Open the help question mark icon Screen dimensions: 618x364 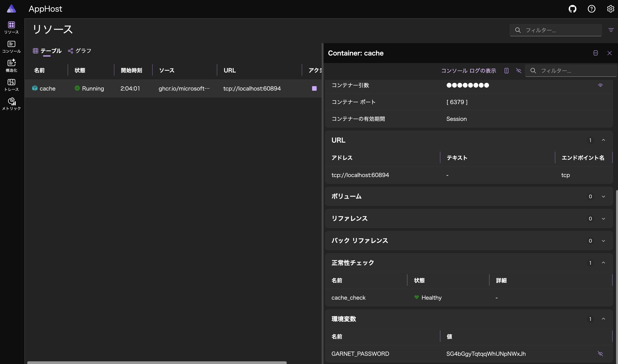pos(591,9)
